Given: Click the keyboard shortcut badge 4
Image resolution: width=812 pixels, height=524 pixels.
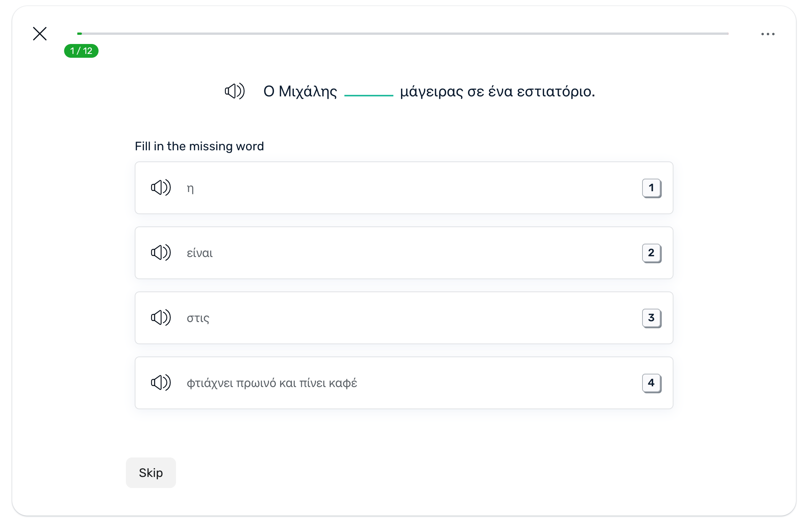Looking at the screenshot, I should (651, 382).
